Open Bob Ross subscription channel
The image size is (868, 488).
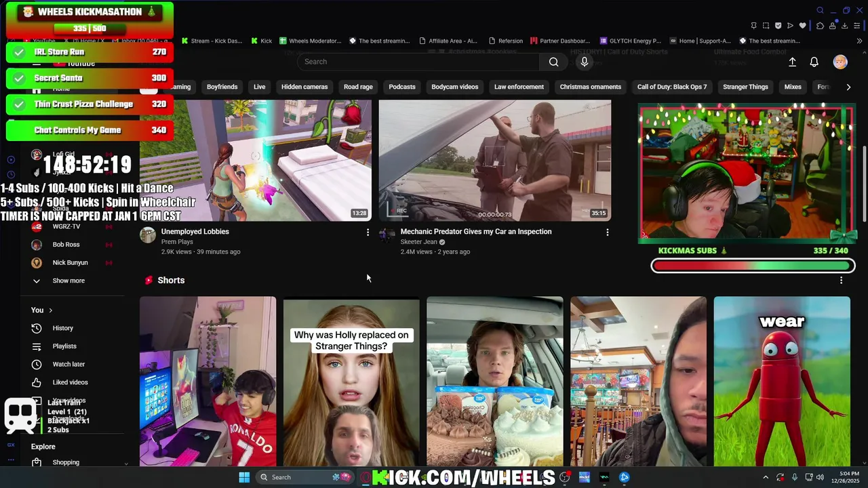pyautogui.click(x=66, y=245)
